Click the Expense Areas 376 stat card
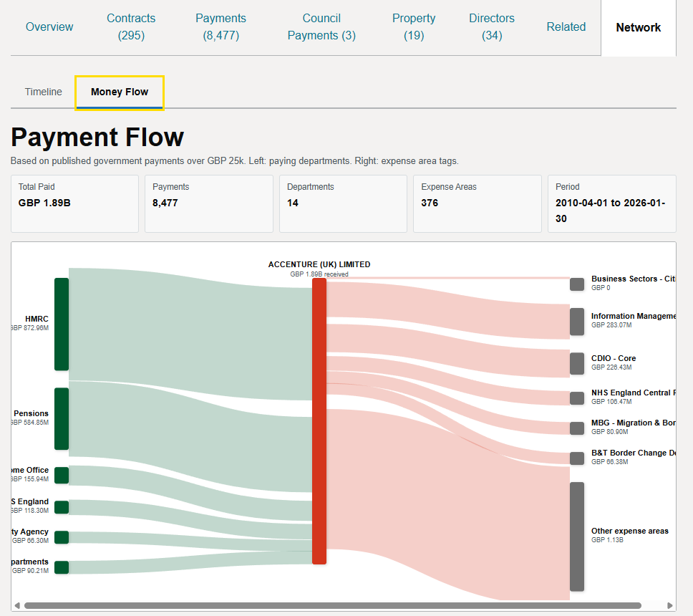The image size is (693, 616). (x=478, y=204)
